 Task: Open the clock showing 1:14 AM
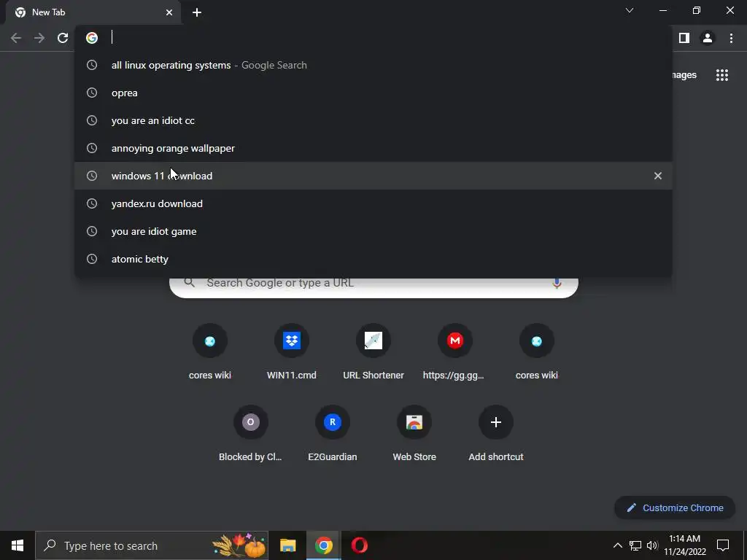pos(685,545)
